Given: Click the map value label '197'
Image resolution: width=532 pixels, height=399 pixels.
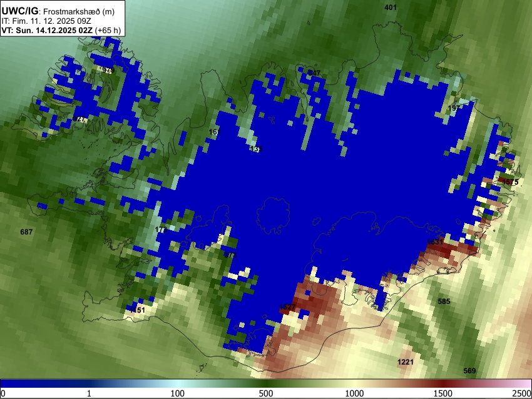Looking at the screenshot, I should coord(454,108).
